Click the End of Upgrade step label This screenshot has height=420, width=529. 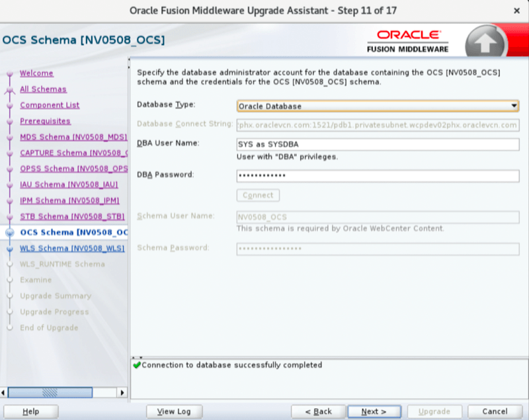pyautogui.click(x=49, y=327)
